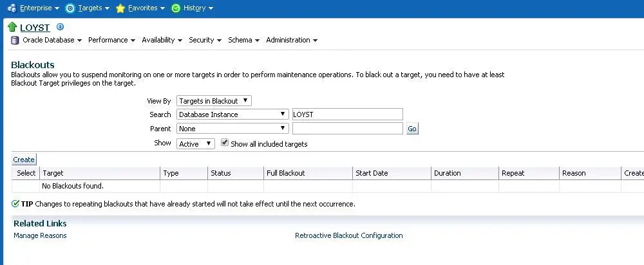Click the green up-arrow status icon
The height and width of the screenshot is (265, 644).
click(x=12, y=27)
